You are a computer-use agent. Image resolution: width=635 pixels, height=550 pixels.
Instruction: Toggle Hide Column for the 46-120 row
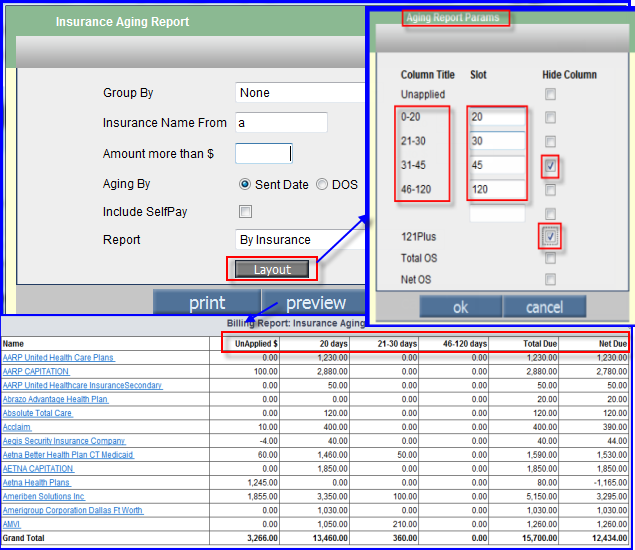[550, 190]
